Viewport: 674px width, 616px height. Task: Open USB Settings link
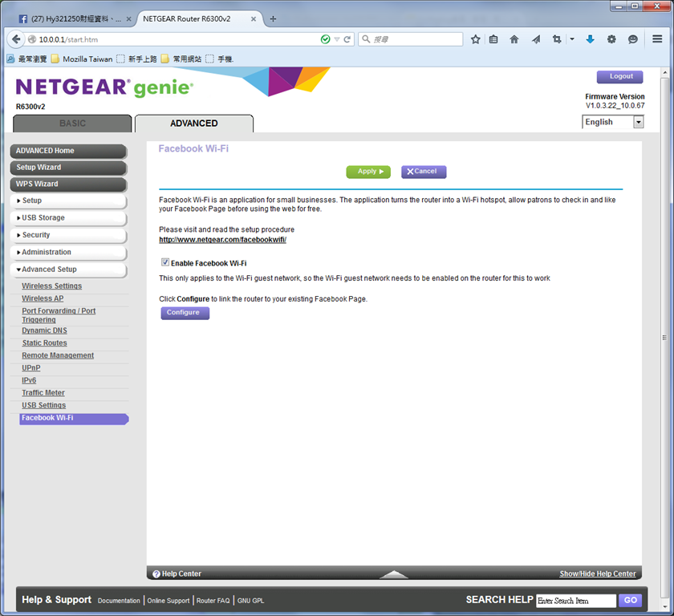[x=44, y=405]
